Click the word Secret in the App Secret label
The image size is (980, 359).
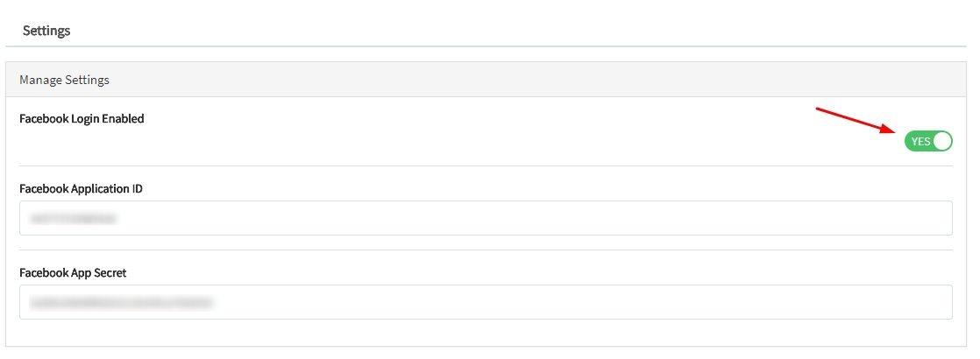coord(109,272)
